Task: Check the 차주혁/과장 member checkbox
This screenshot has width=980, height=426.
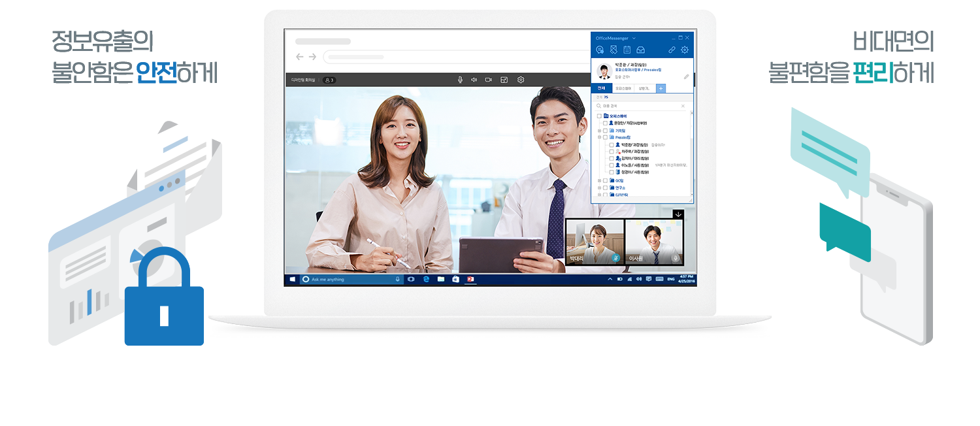Action: [x=612, y=152]
